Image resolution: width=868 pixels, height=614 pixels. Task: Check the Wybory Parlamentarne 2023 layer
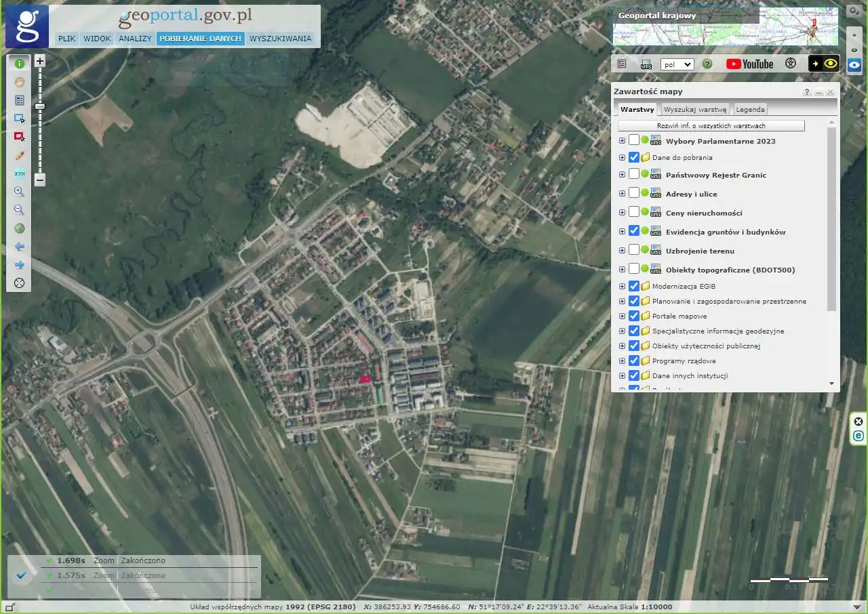coord(633,141)
